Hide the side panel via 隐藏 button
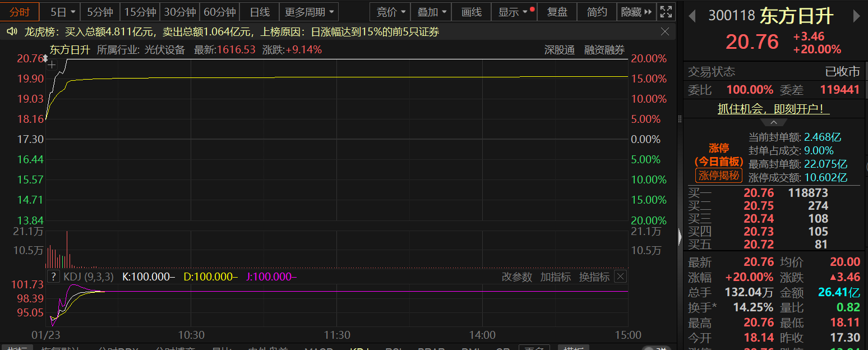 point(636,12)
